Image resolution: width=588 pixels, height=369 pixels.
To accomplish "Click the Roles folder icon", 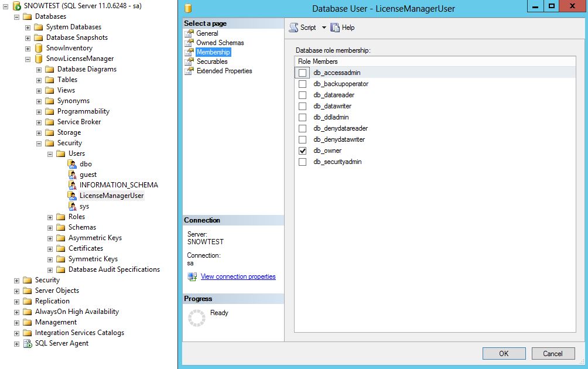I will tap(61, 217).
